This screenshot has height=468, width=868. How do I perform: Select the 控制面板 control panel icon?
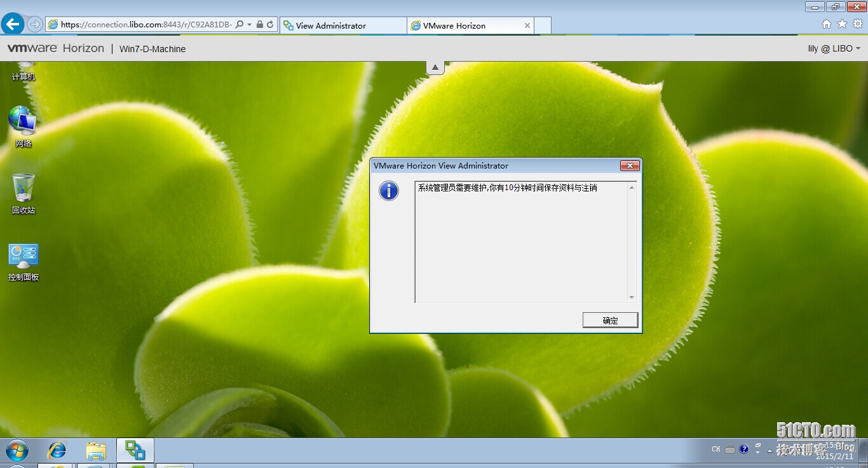24,262
